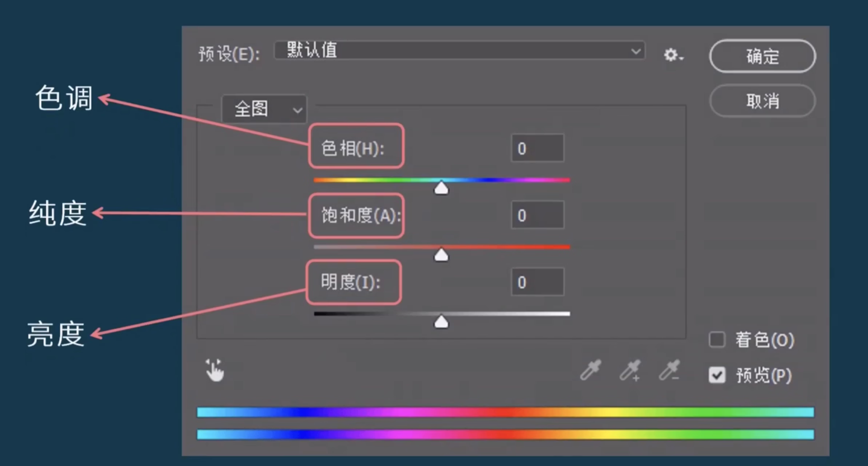Click the lightness slider handle
868x466 pixels.
pyautogui.click(x=441, y=322)
